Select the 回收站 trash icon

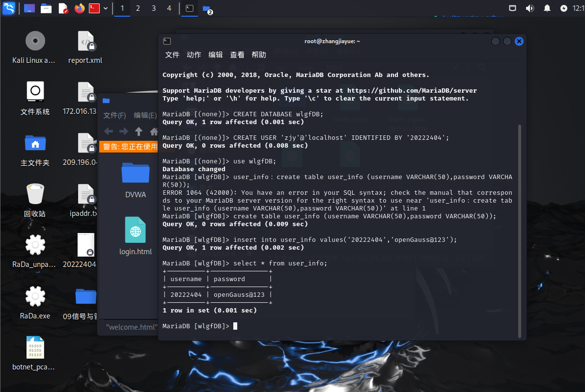tap(35, 201)
